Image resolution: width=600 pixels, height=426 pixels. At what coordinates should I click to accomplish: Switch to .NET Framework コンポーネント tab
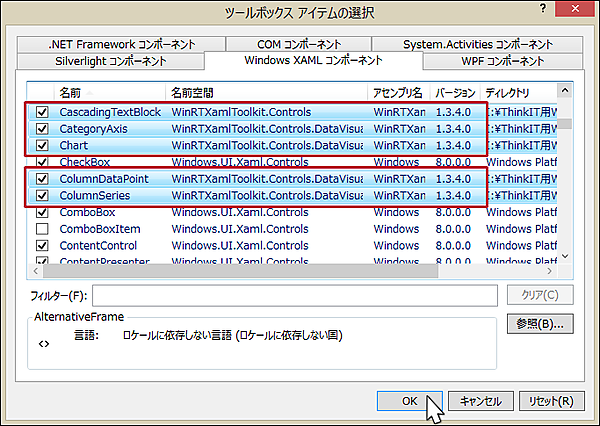pyautogui.click(x=122, y=44)
